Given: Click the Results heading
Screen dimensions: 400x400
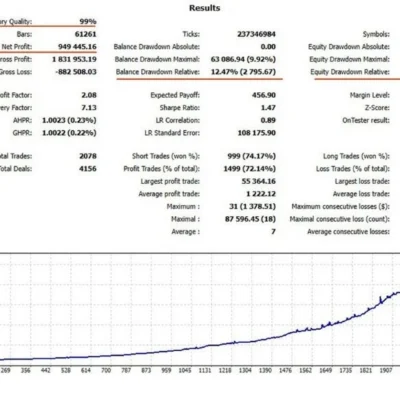Looking at the screenshot, I should 205,8.
